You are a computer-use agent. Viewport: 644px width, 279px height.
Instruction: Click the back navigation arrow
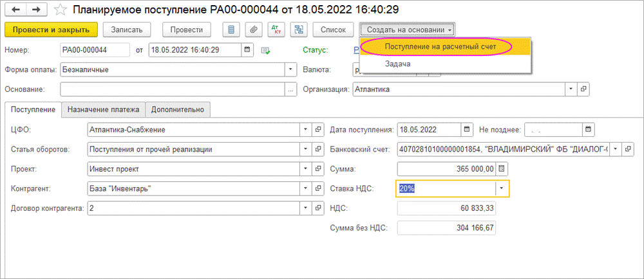pos(17,10)
